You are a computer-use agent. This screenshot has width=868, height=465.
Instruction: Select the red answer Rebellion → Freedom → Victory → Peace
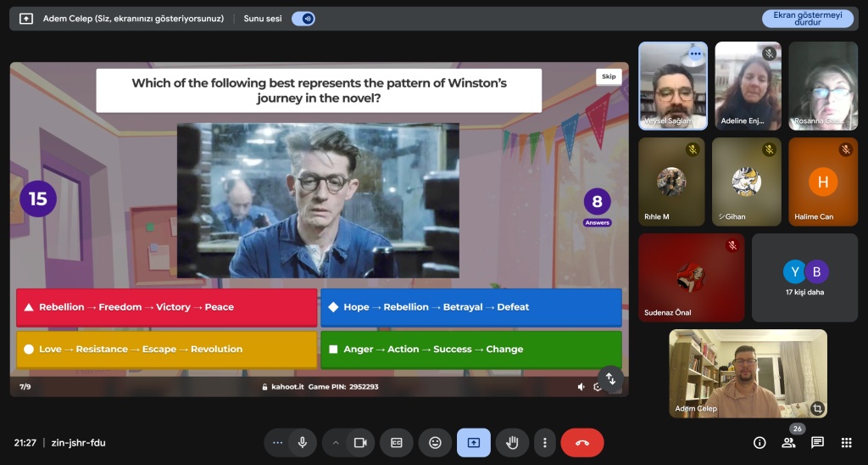(x=167, y=307)
